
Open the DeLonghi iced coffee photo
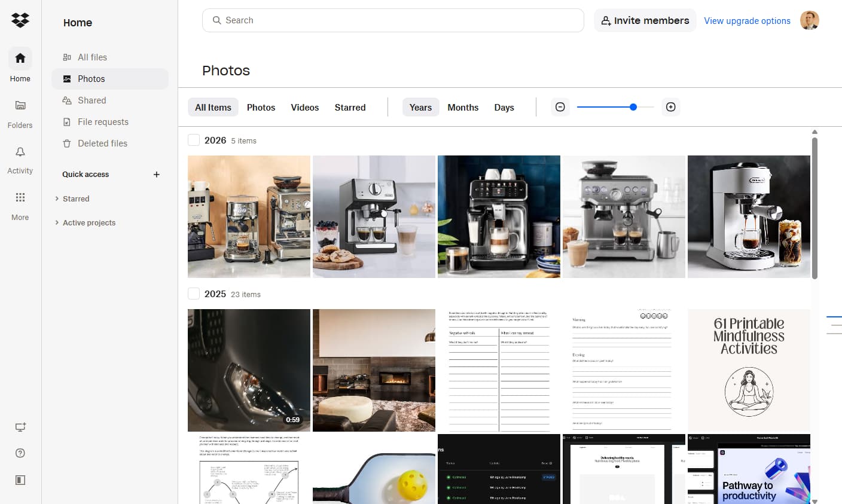click(749, 216)
